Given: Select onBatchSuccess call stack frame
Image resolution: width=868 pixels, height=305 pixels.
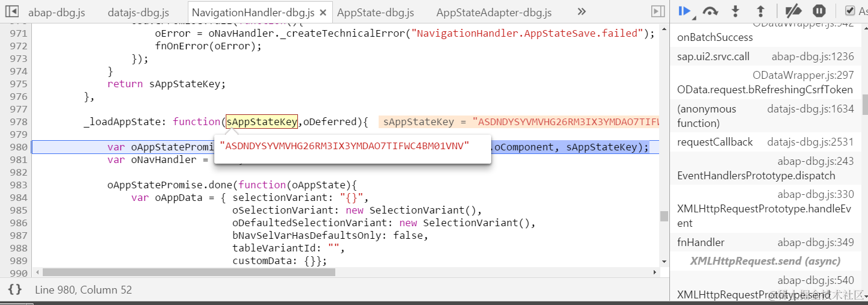Looking at the screenshot, I should (x=715, y=37).
